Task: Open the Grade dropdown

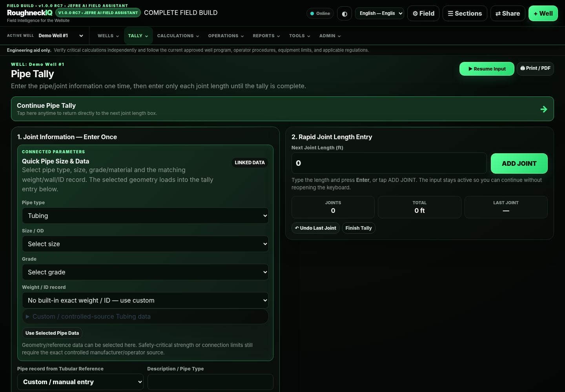Action: tap(145, 272)
